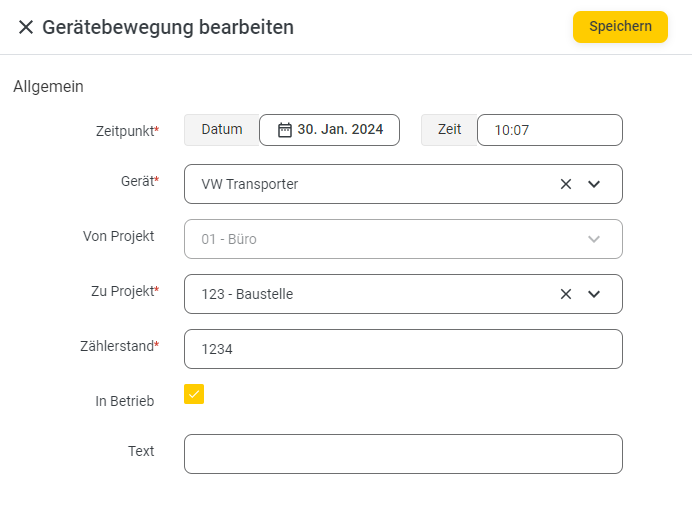Image resolution: width=692 pixels, height=529 pixels.
Task: Uncheck the In Betrieb checkbox
Action: pos(194,394)
